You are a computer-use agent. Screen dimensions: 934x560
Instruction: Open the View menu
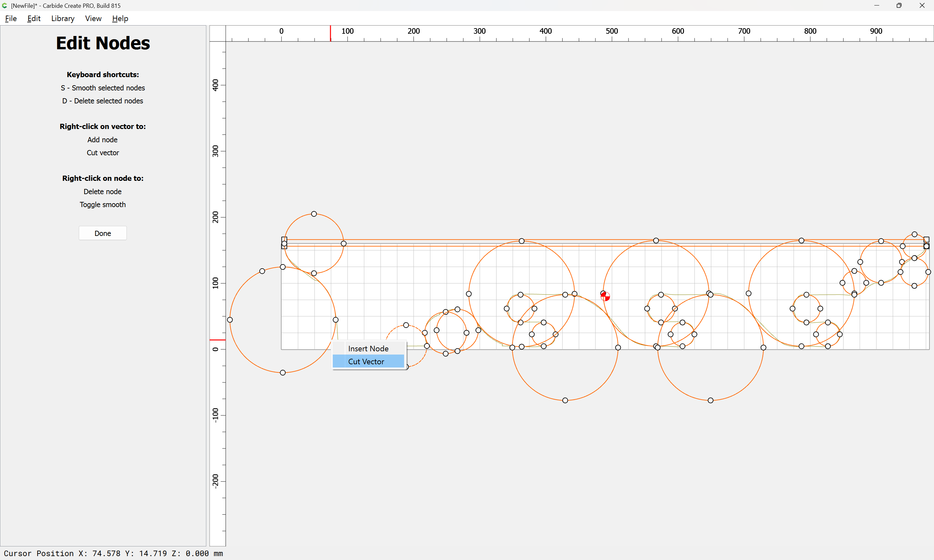click(x=93, y=18)
